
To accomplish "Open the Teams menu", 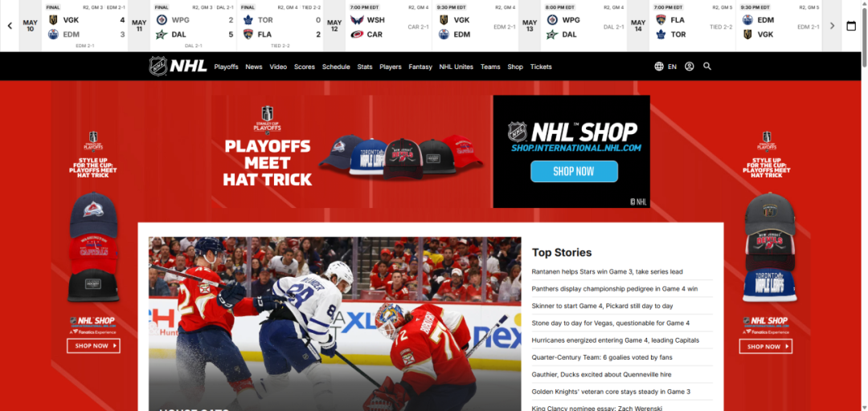I will [490, 67].
